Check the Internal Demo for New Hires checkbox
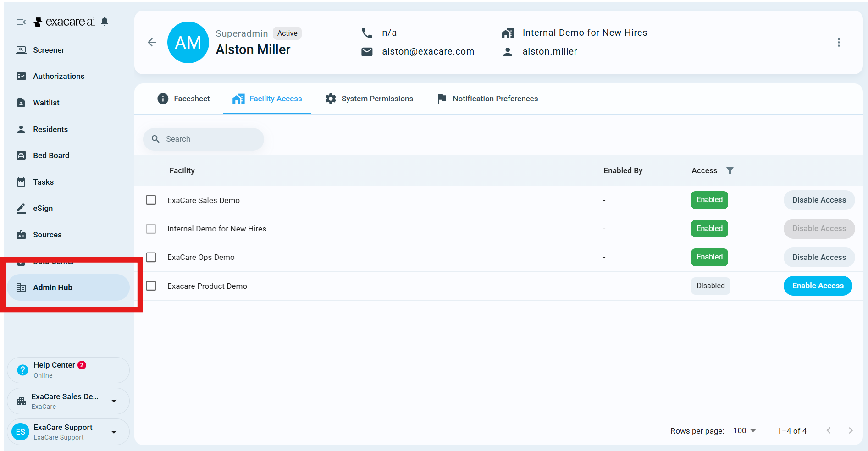Image resolution: width=868 pixels, height=451 pixels. 151,229
